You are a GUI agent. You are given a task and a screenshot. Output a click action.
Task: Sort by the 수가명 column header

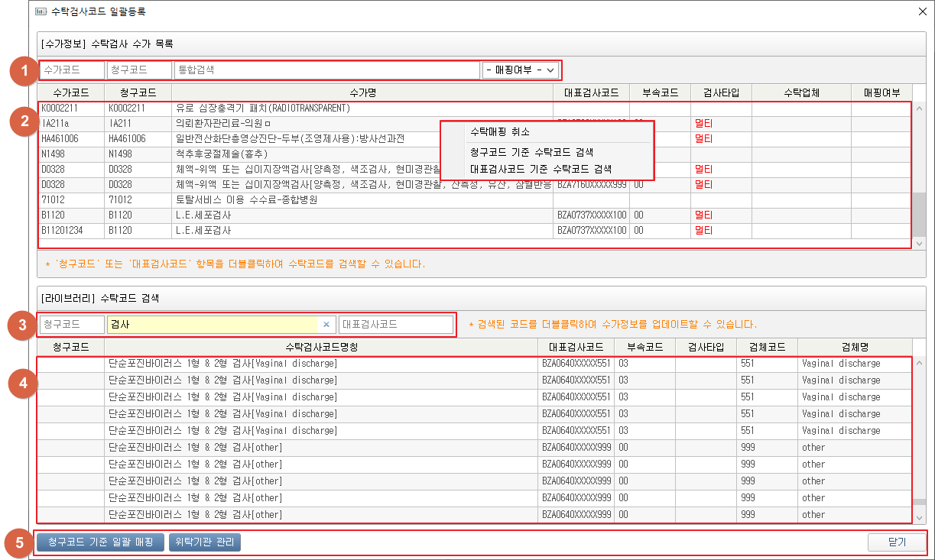click(362, 92)
